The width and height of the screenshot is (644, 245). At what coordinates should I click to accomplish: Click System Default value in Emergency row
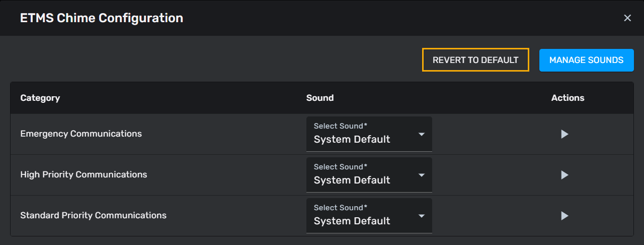tap(352, 140)
